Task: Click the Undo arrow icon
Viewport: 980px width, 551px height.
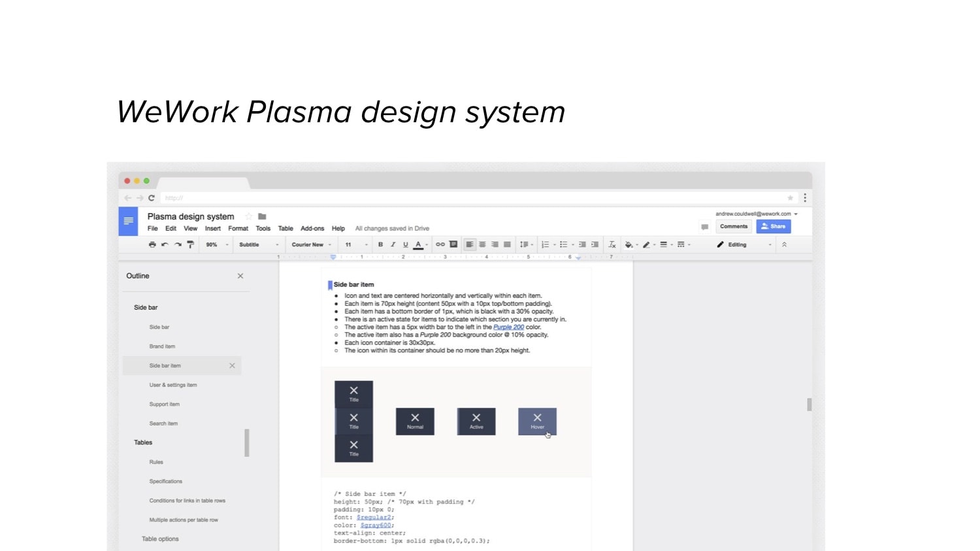Action: point(165,244)
